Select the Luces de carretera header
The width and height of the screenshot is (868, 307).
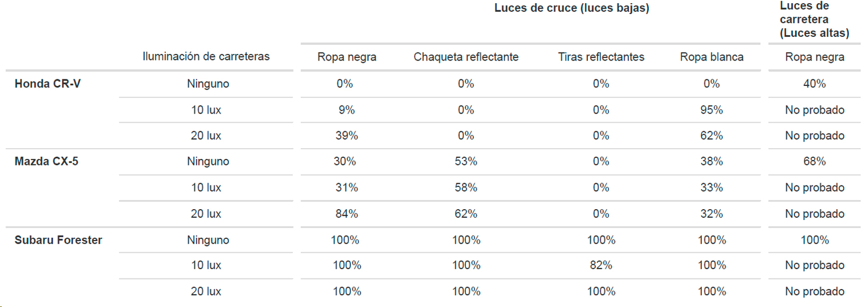(814, 19)
